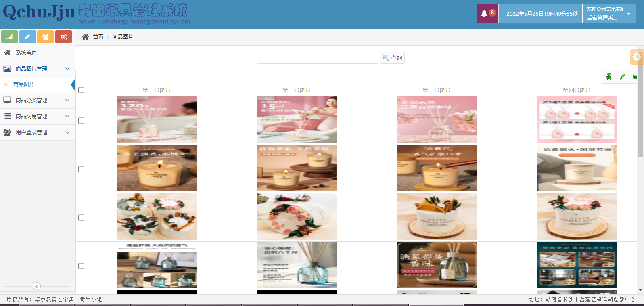
Task: Expand the 商品分类管理 menu chevron
Action: click(x=67, y=100)
